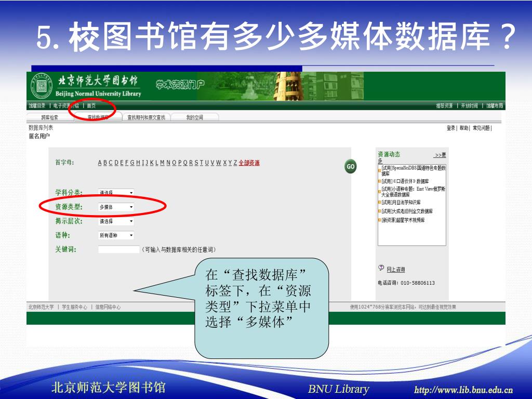Click the 信息网络中心 footer link
This screenshot has height=399, width=532.
point(108,307)
